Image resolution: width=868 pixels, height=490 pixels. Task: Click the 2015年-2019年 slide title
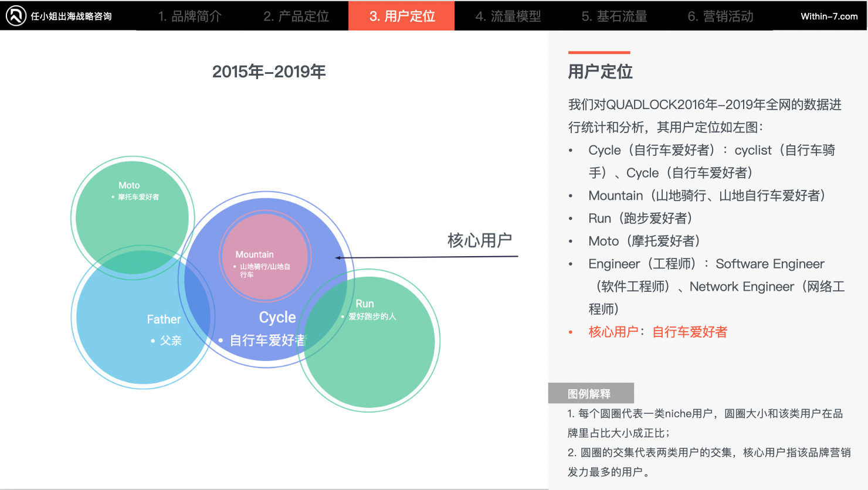(269, 72)
